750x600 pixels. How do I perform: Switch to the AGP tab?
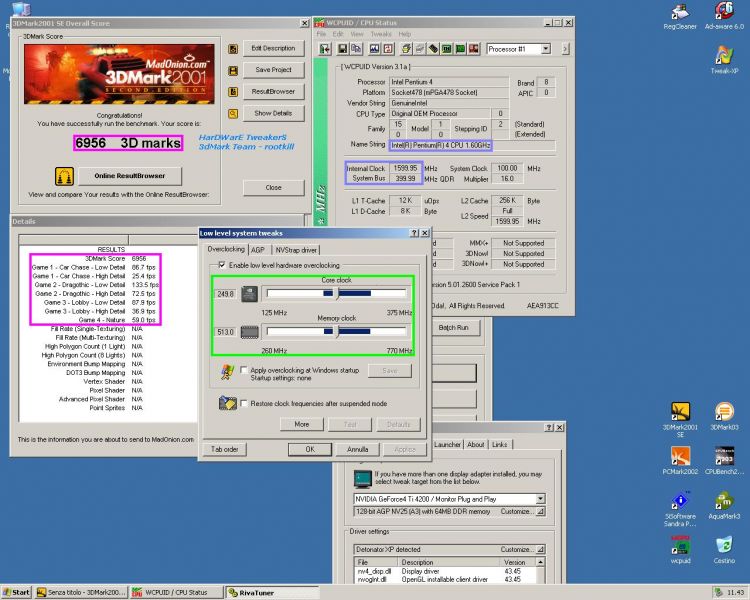[x=258, y=250]
